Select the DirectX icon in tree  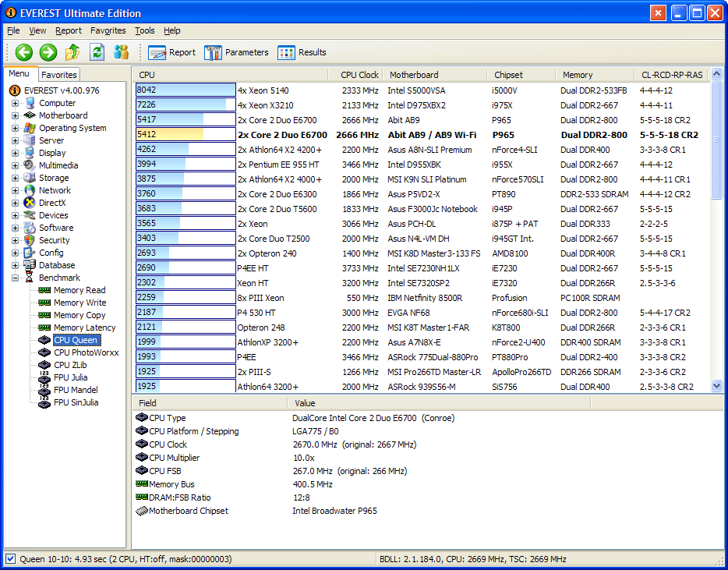coord(30,203)
